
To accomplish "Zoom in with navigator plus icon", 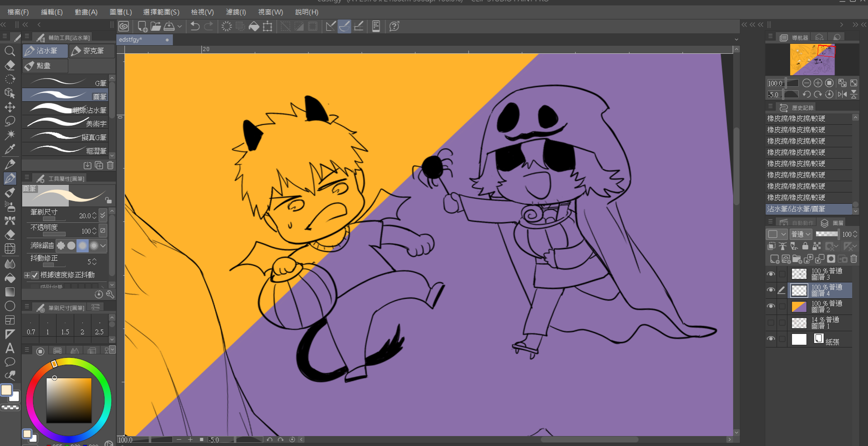I will (818, 83).
